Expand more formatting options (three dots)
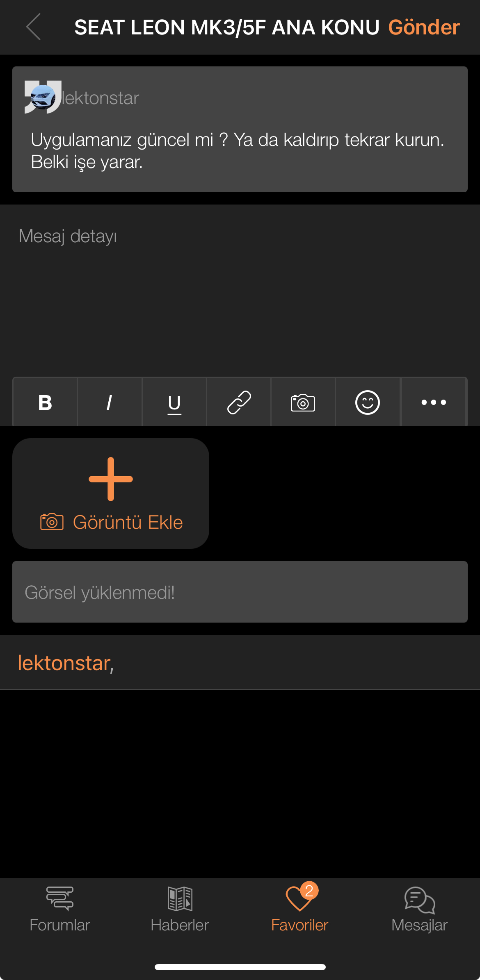 [x=434, y=402]
